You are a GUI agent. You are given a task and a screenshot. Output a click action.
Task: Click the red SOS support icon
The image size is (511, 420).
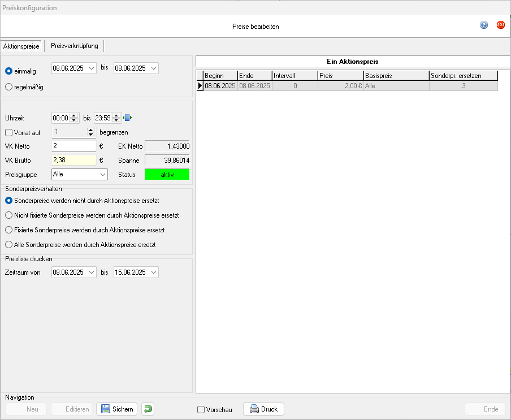(x=500, y=25)
